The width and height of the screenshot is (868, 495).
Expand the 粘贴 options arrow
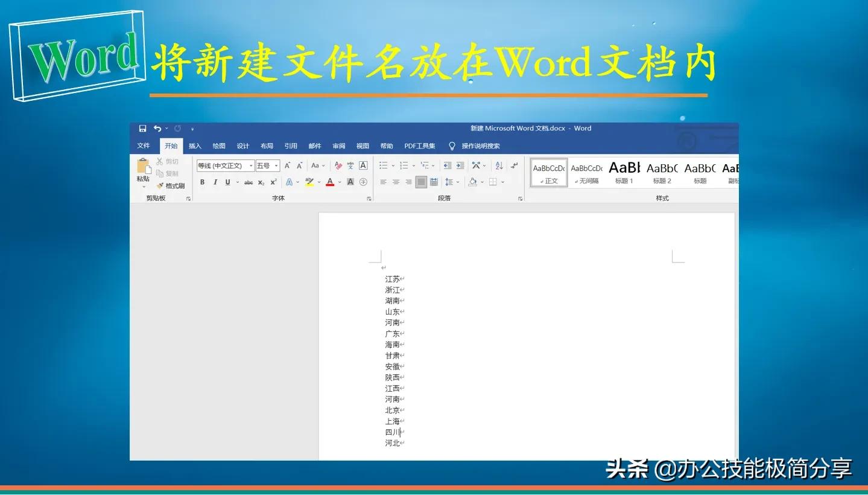tap(144, 187)
